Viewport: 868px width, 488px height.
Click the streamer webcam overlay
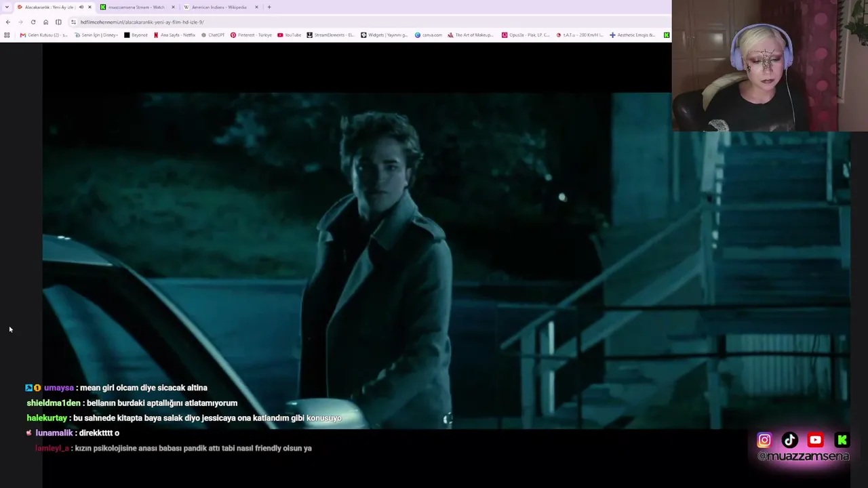pos(770,65)
